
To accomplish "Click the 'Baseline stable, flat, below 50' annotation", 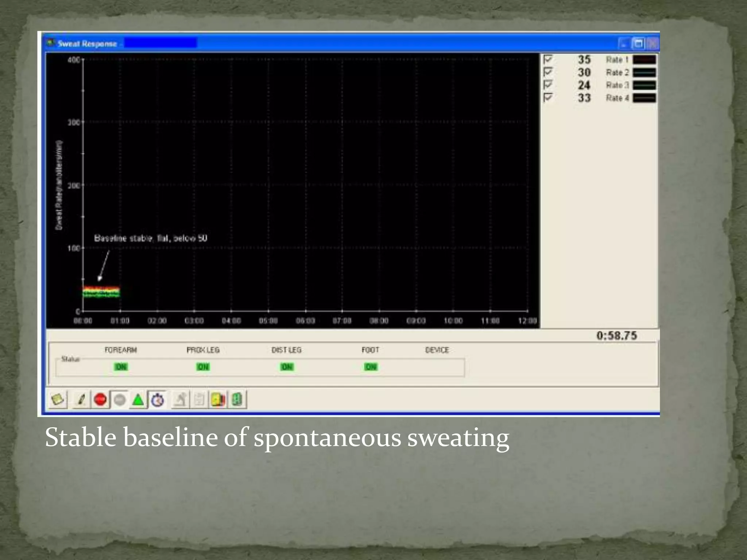I will coord(151,238).
